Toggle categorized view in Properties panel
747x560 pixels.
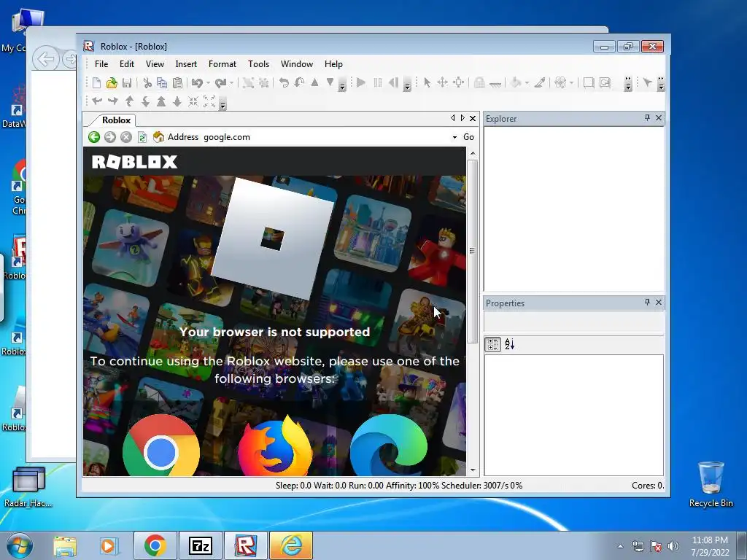coord(493,344)
